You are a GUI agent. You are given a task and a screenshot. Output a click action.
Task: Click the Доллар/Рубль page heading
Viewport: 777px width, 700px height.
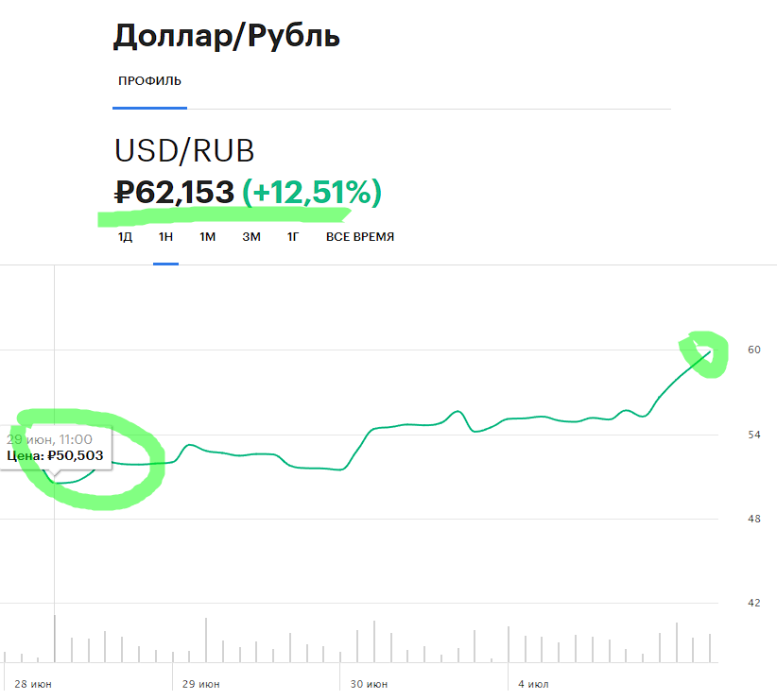tap(227, 37)
